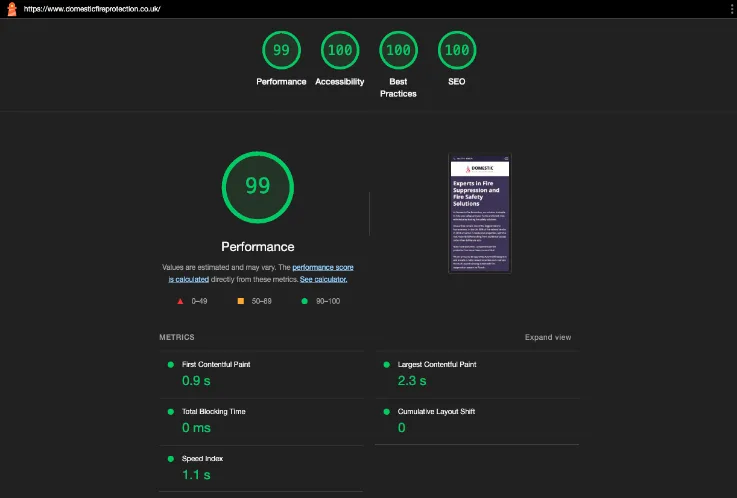Open the 'performance score is calculated' link
Screen dimensions: 737x498
(322, 267)
